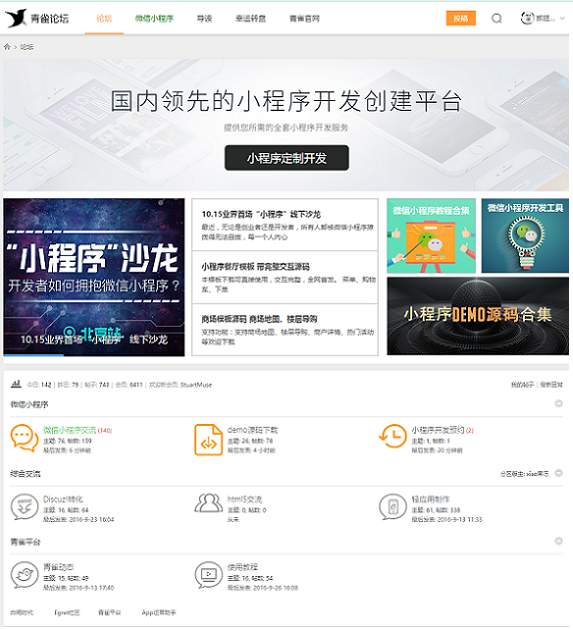This screenshot has width=573, height=629.
Task: Open the html5交流 users icon
Action: (x=208, y=503)
